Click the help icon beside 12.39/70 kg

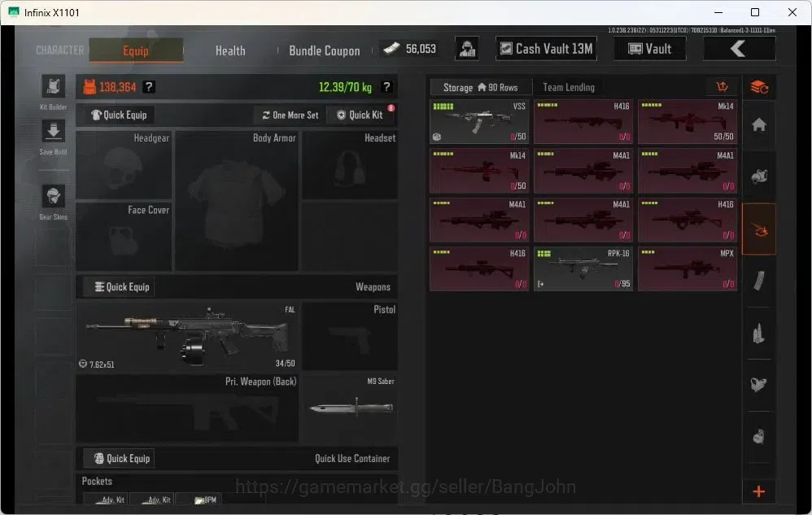[386, 87]
